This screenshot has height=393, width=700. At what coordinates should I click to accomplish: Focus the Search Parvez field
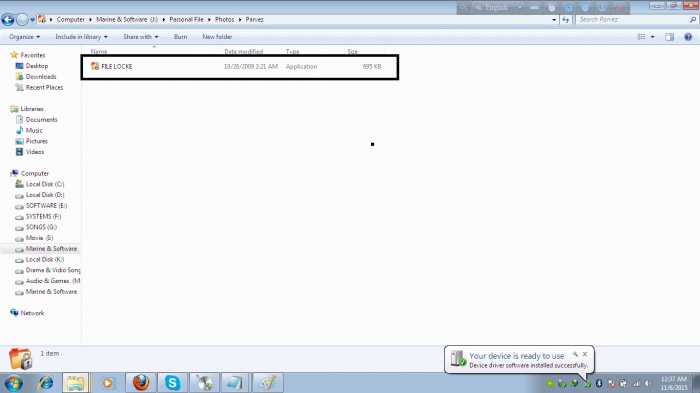(x=632, y=20)
